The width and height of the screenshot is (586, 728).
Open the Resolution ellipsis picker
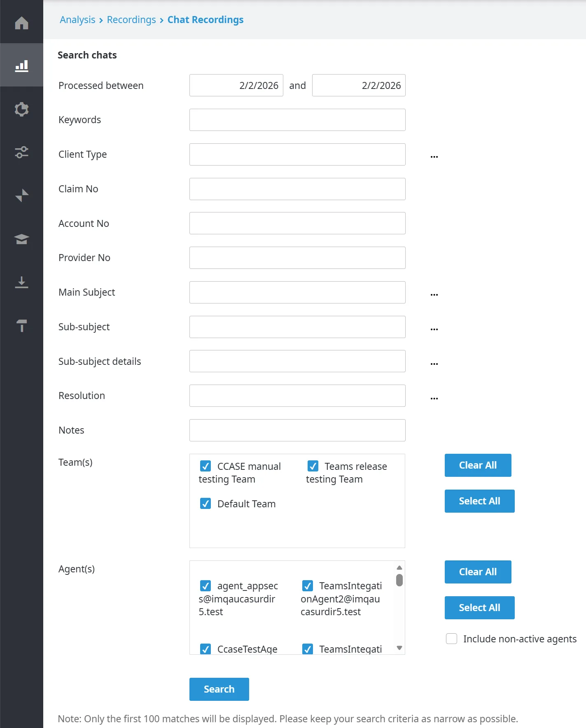pyautogui.click(x=434, y=398)
